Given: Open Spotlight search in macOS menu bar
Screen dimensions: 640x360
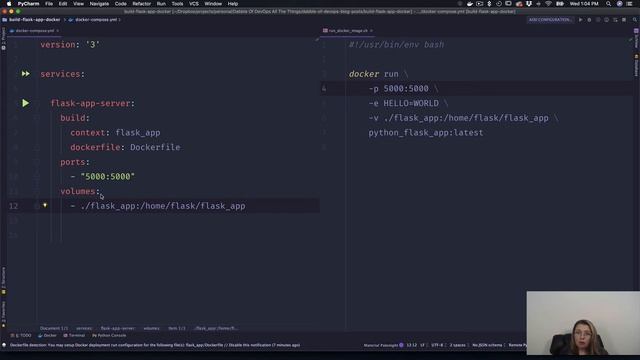Looking at the screenshot, I should [609, 4].
